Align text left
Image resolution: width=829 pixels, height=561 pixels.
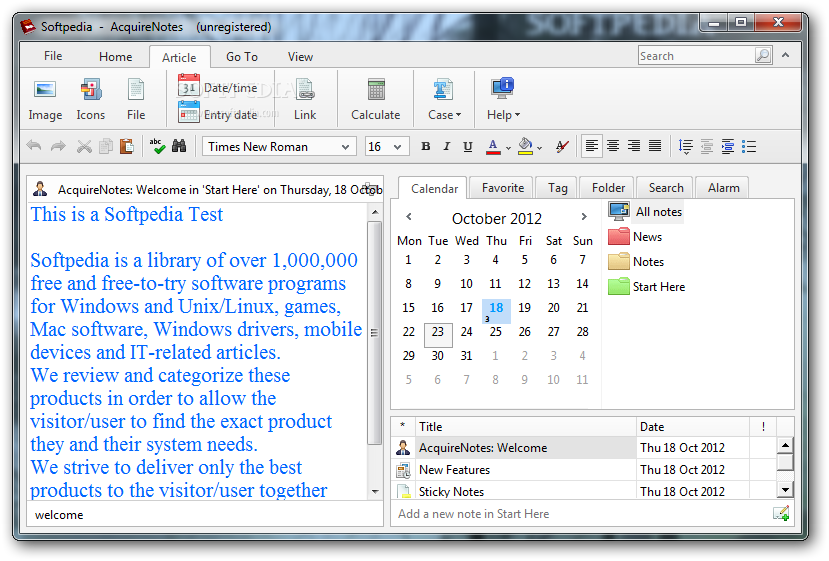coord(592,146)
